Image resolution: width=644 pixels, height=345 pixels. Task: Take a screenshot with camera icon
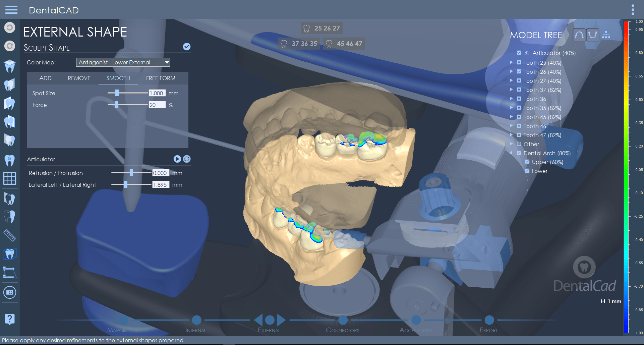(x=10, y=292)
